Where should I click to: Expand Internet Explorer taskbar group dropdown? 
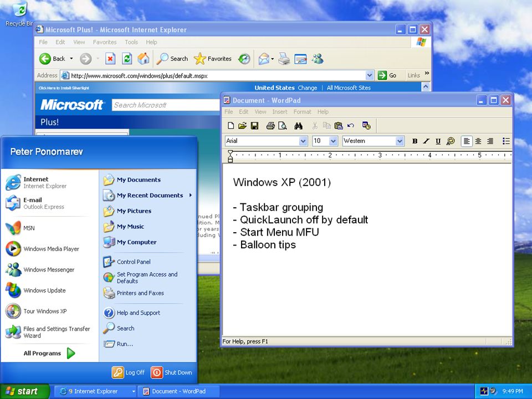pyautogui.click(x=134, y=392)
